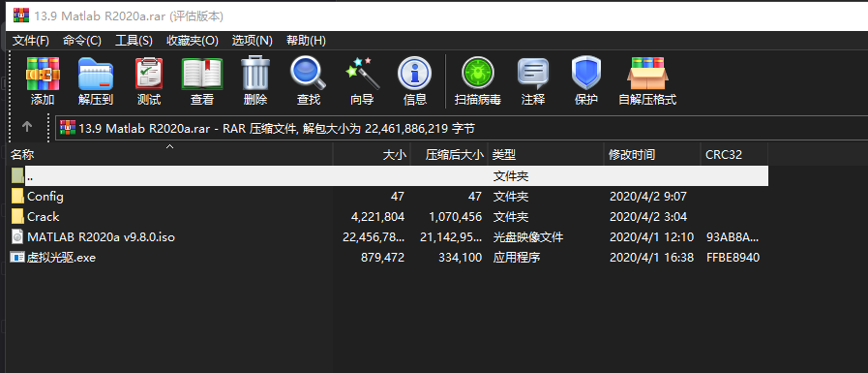Click date 2020/4/2 9:07
This screenshot has height=373, width=868.
pos(648,197)
